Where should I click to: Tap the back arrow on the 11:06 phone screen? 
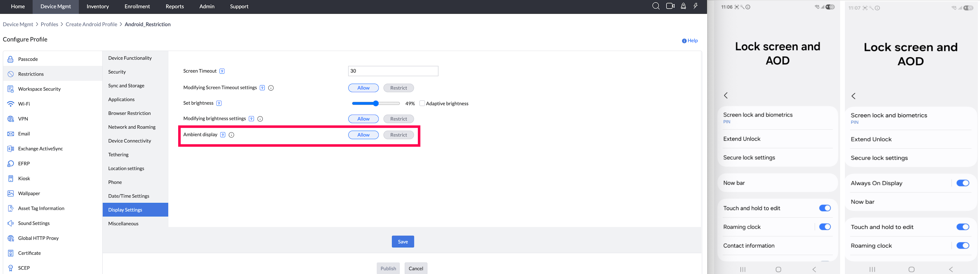(726, 96)
